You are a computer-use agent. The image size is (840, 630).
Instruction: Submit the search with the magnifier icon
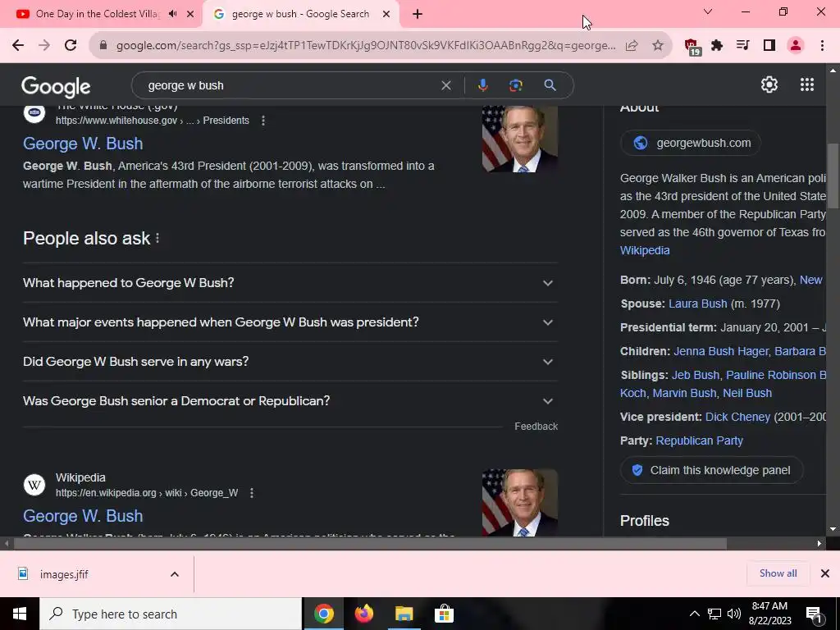click(x=550, y=85)
